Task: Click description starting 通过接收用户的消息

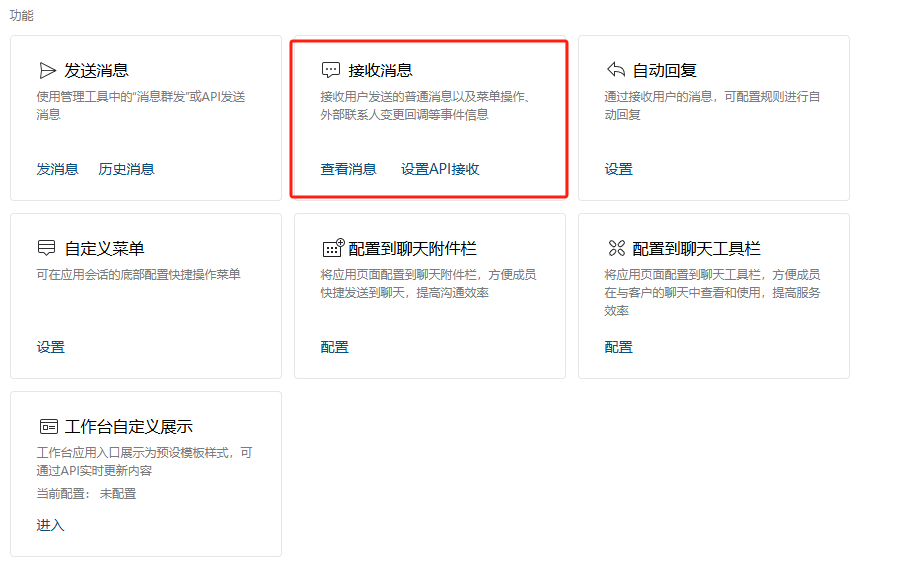Action: tap(712, 106)
